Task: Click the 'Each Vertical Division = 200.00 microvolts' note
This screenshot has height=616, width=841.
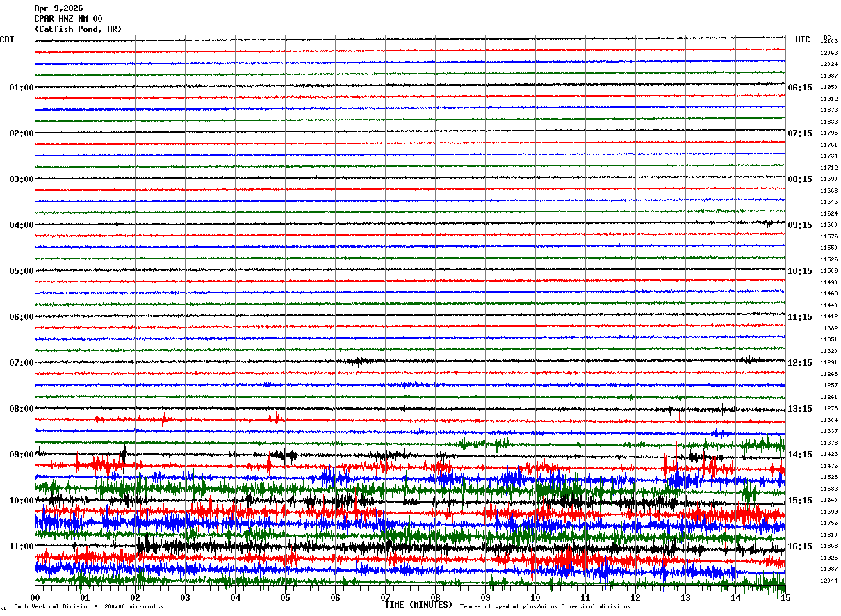Action: 89,607
